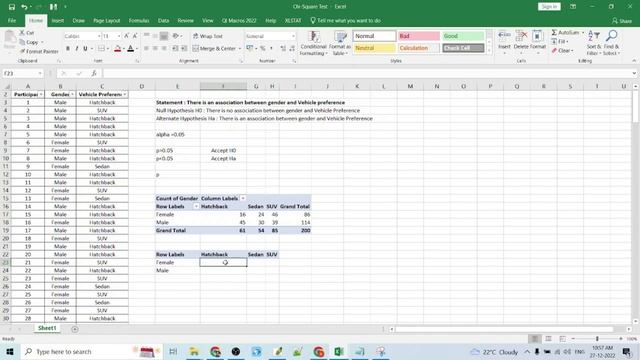Viewport: 640px width, 360px height.
Task: Switch to Page Layout view in status bar
Action: pos(549,339)
